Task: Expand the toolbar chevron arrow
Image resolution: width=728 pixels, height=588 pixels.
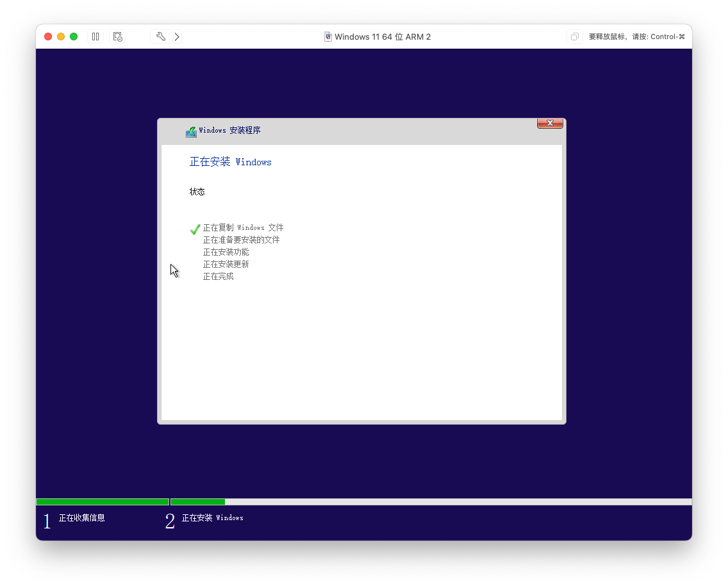Action: coord(178,37)
